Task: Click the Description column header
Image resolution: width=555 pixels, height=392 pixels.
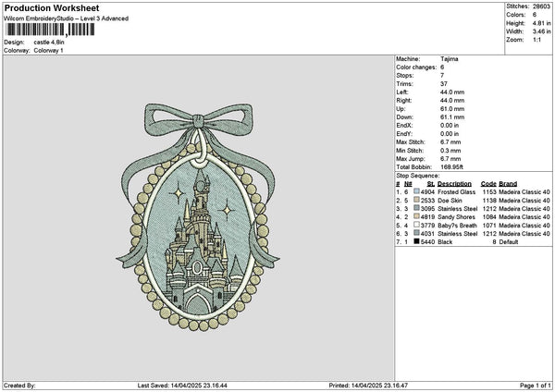Action: pos(454,183)
